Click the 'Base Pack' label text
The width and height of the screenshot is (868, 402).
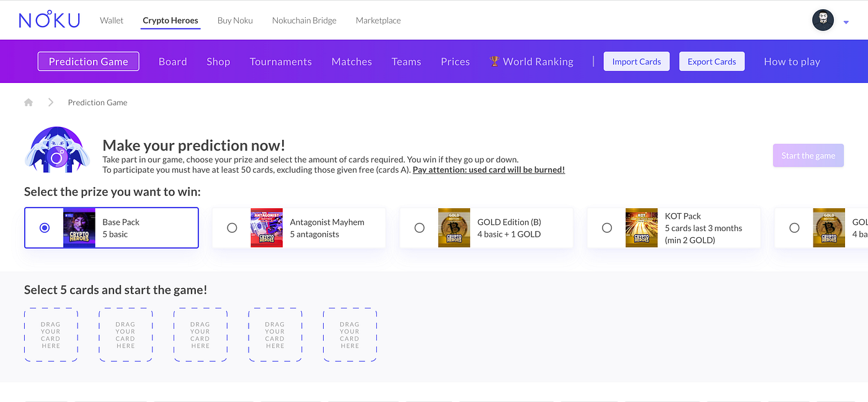coord(121,222)
